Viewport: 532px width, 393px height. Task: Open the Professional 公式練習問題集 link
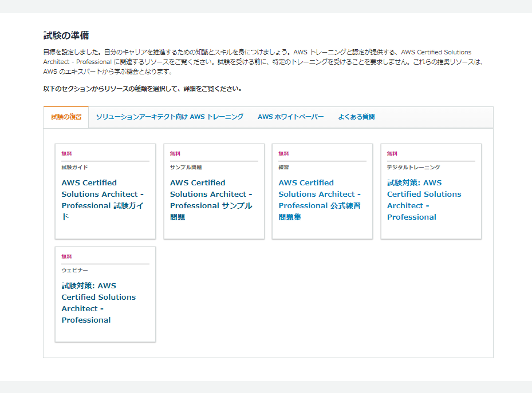320,200
